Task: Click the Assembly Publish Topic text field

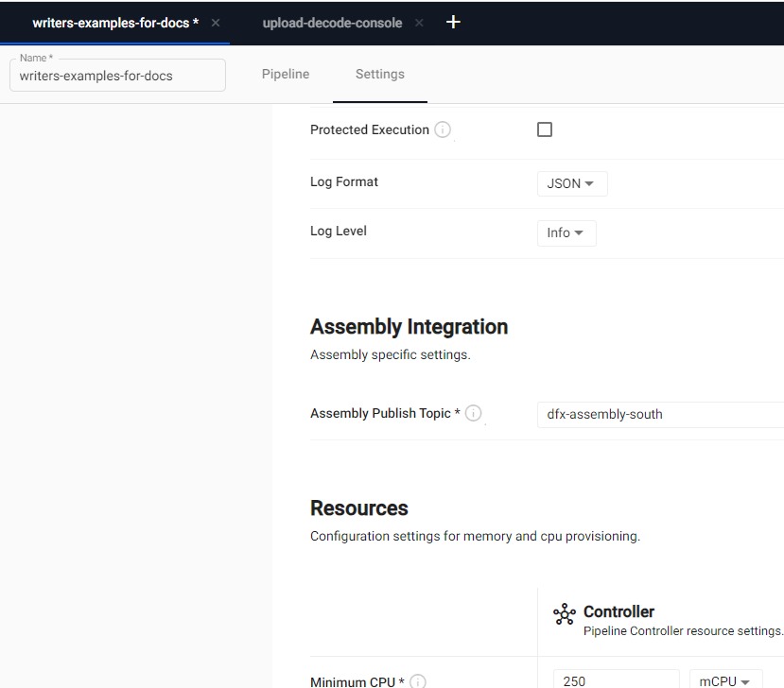Action: [x=660, y=414]
